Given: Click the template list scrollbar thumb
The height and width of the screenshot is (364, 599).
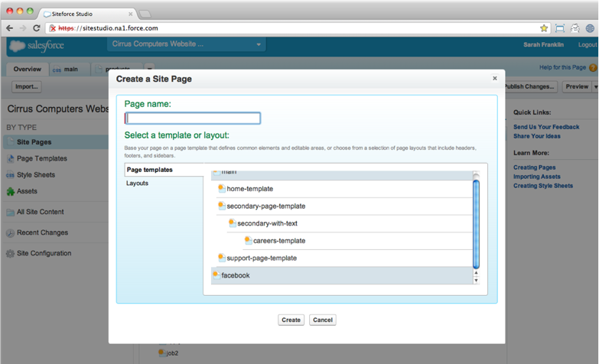Looking at the screenshot, I should coord(476,224).
